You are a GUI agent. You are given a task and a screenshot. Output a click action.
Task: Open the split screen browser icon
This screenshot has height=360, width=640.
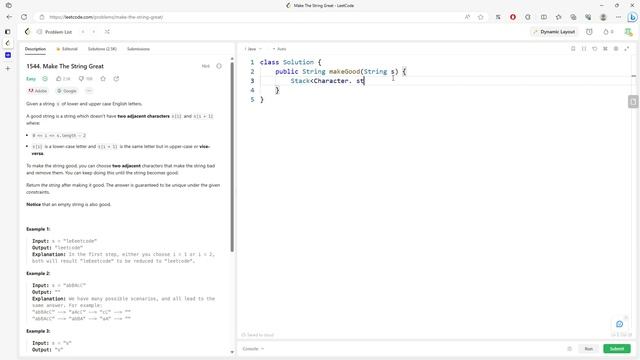tap(544, 17)
